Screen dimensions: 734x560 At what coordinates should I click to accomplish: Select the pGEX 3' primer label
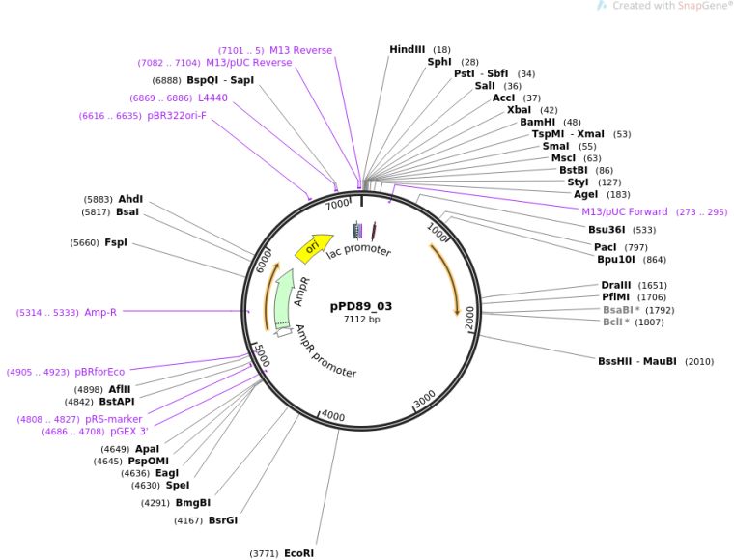point(128,432)
